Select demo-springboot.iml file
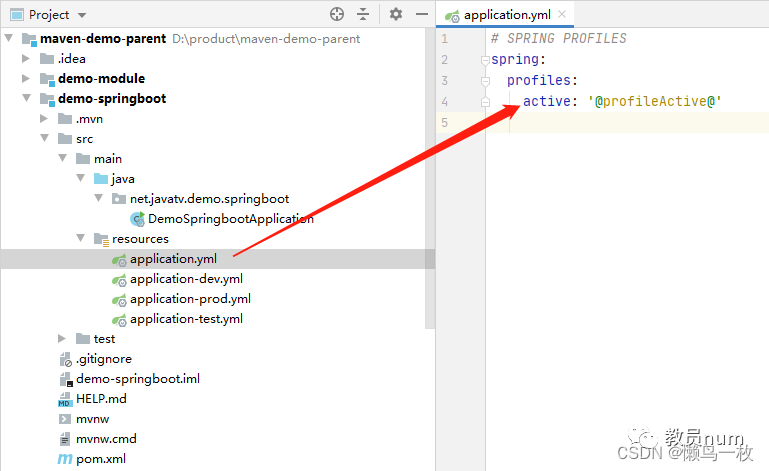Screen dimensions: 769x471 [x=138, y=379]
